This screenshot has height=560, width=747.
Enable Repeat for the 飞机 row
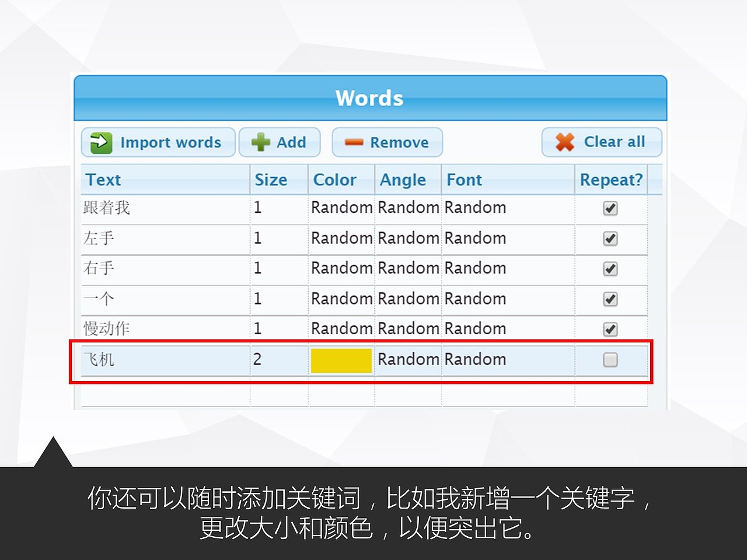pos(610,360)
